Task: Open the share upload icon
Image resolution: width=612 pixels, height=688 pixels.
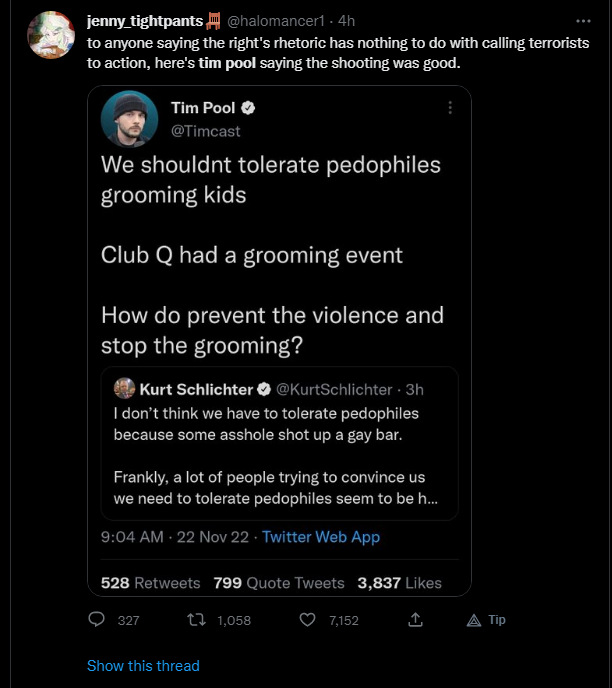Action: (415, 620)
